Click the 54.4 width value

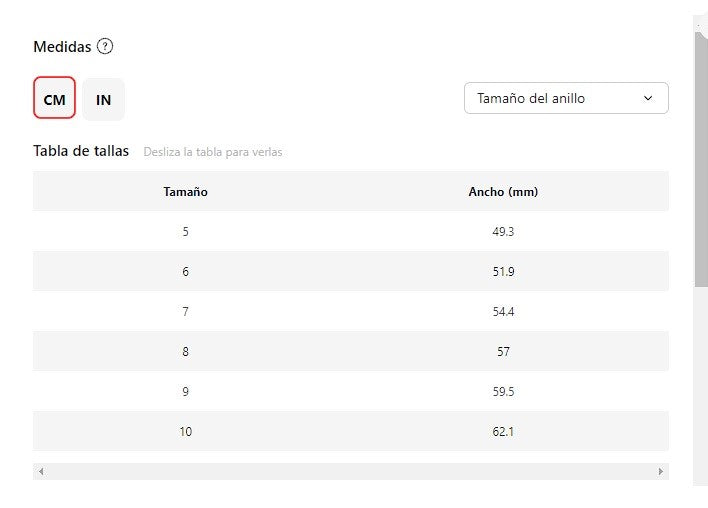coord(503,311)
